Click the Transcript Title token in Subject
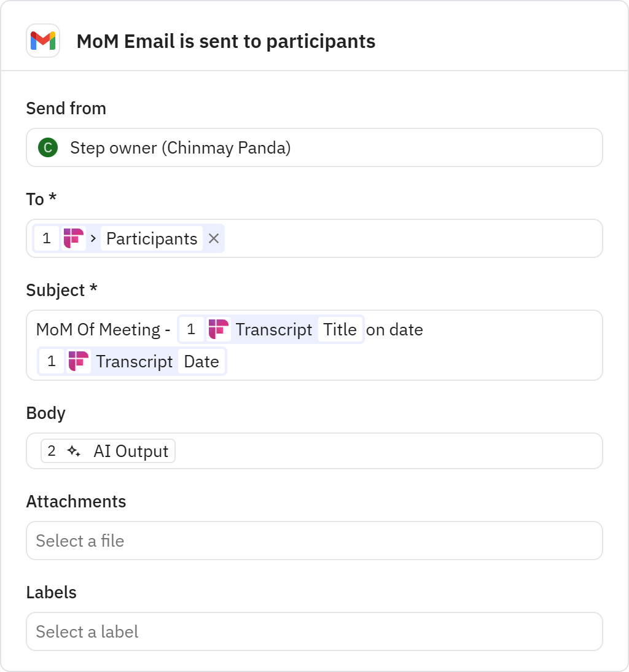Viewport: 629px width, 672px height. tap(273, 329)
